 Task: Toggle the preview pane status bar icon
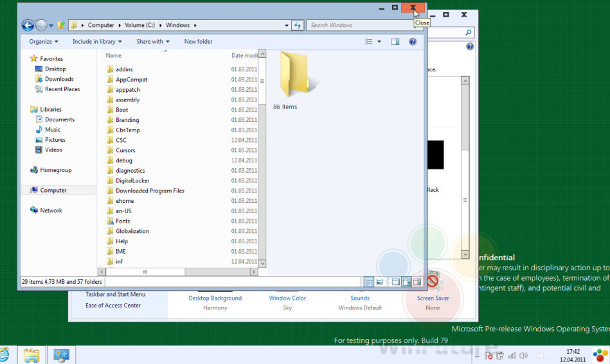point(417,282)
